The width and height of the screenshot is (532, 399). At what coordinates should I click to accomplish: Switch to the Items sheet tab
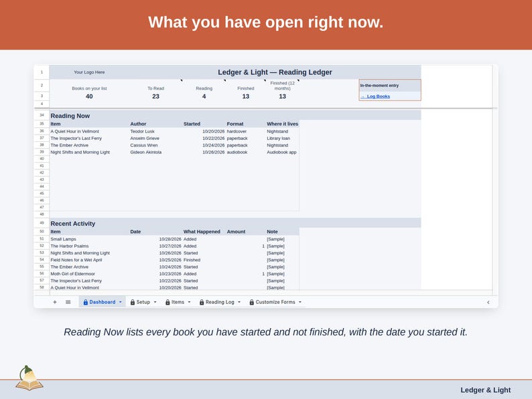coord(178,302)
